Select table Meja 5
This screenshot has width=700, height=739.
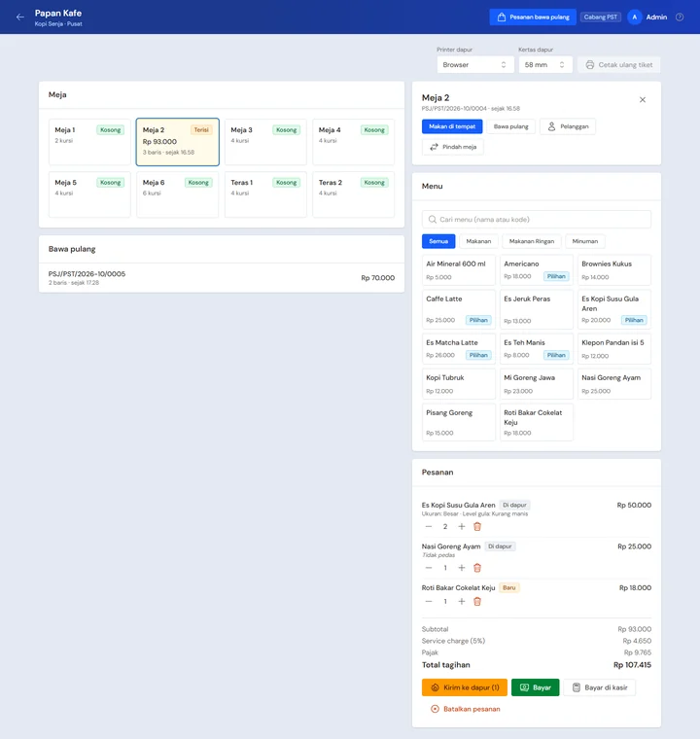tap(89, 194)
